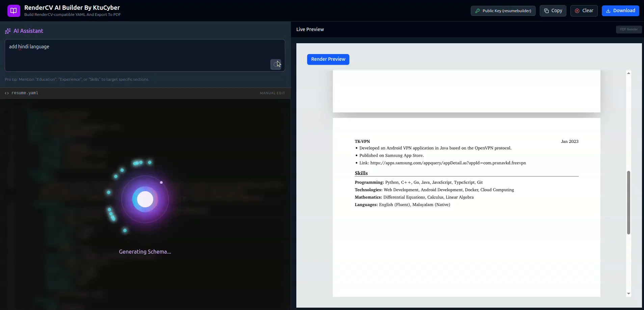Screen dimensions: 644x310
Task: Click the Pro tip hint text
Action: click(77, 79)
